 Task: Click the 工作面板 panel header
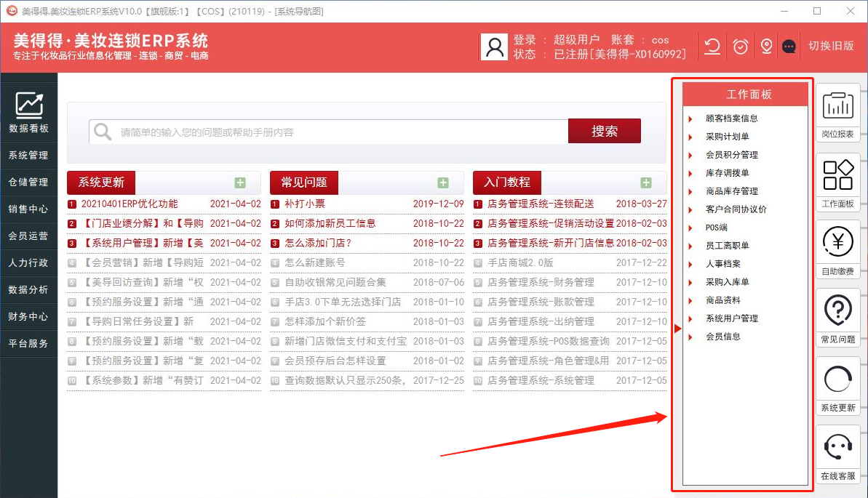(745, 95)
